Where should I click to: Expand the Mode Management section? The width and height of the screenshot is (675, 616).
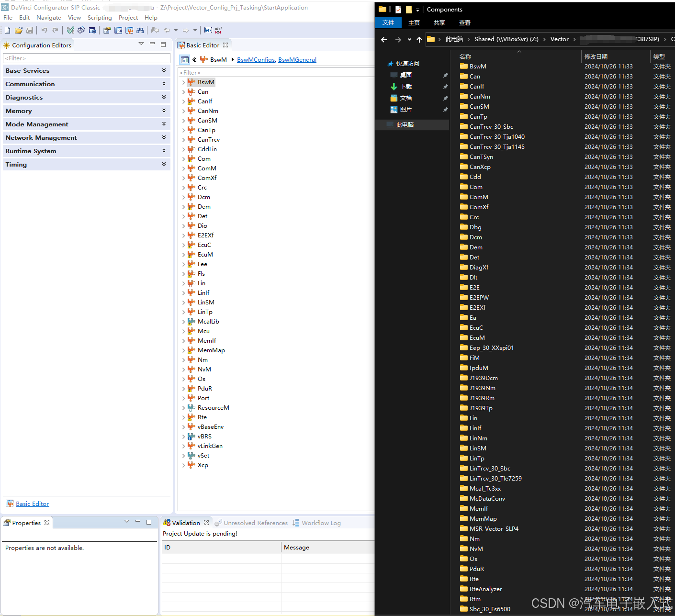(87, 124)
